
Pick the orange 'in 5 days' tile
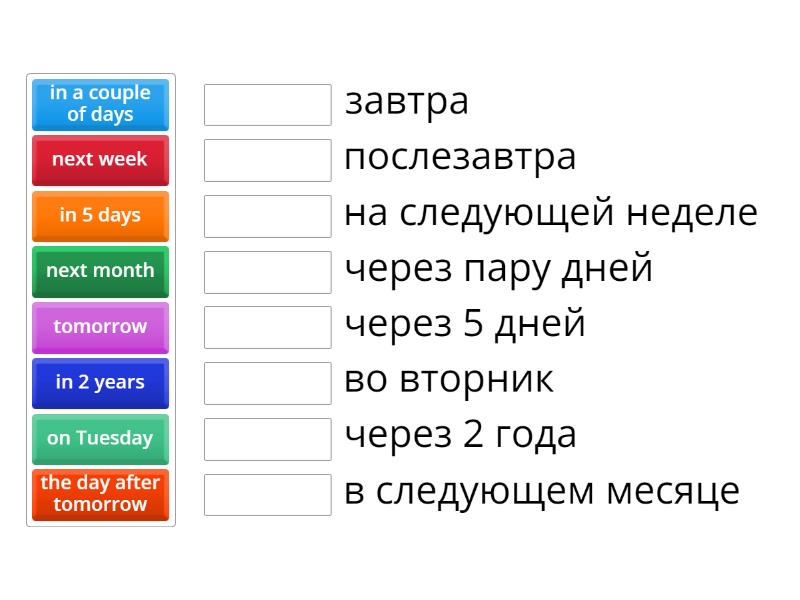(x=100, y=216)
